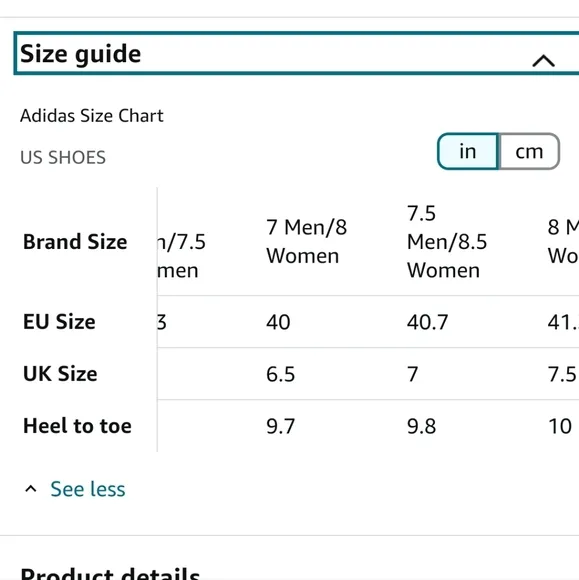Open the Product details section heading
The image size is (579, 580).
(110, 573)
